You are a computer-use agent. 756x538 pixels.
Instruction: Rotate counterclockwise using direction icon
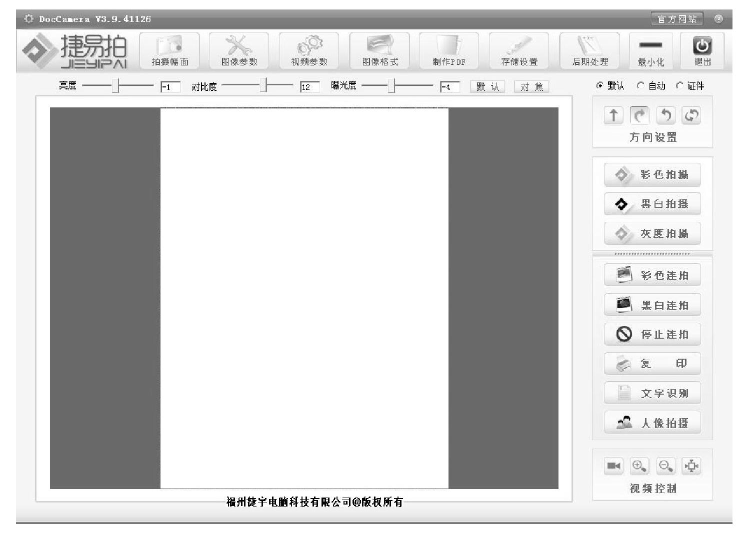(x=665, y=115)
